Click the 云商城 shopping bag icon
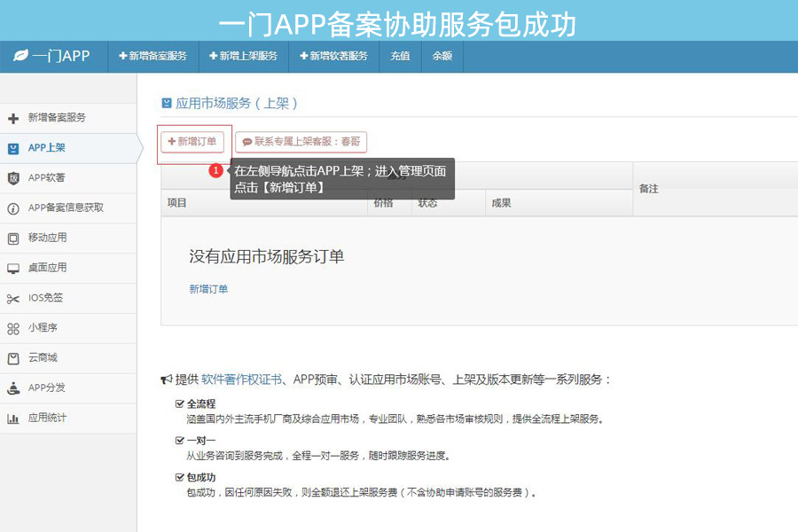The width and height of the screenshot is (798, 532). tap(13, 358)
